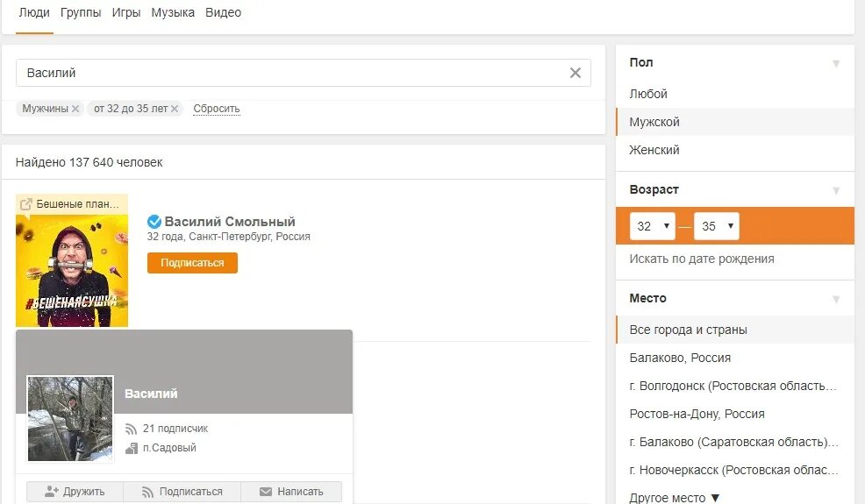This screenshot has width=865, height=504.
Task: Click Сбросить to reset filters
Action: coord(216,109)
